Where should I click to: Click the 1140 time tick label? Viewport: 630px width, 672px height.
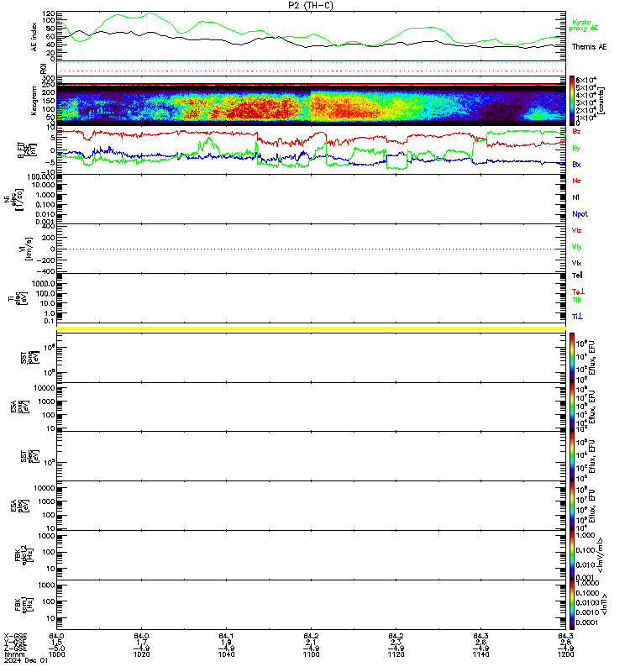tap(480, 654)
